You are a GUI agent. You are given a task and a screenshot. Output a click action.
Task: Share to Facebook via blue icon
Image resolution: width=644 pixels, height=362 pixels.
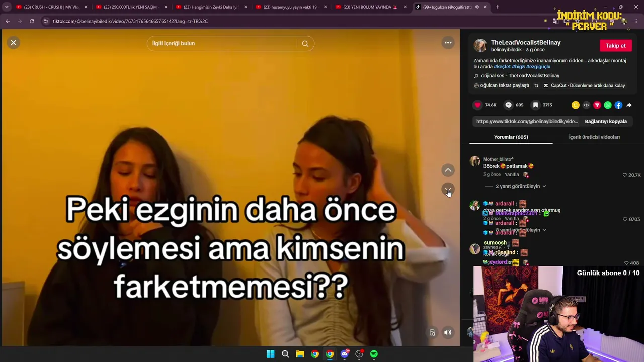point(618,105)
